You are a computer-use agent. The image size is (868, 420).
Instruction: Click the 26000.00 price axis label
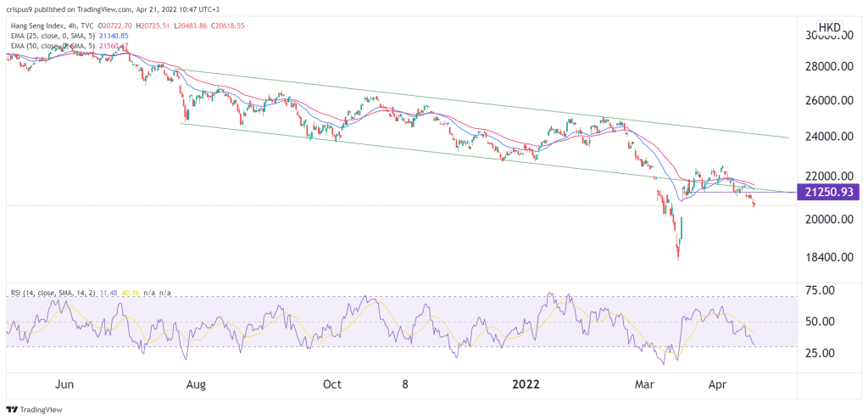(828, 101)
